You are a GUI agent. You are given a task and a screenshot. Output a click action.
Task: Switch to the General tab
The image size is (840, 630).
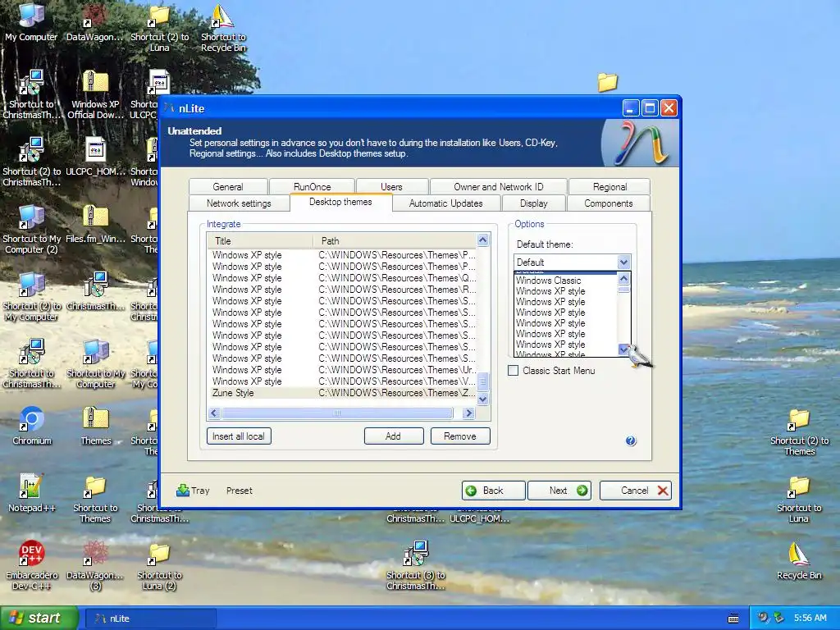coord(228,186)
